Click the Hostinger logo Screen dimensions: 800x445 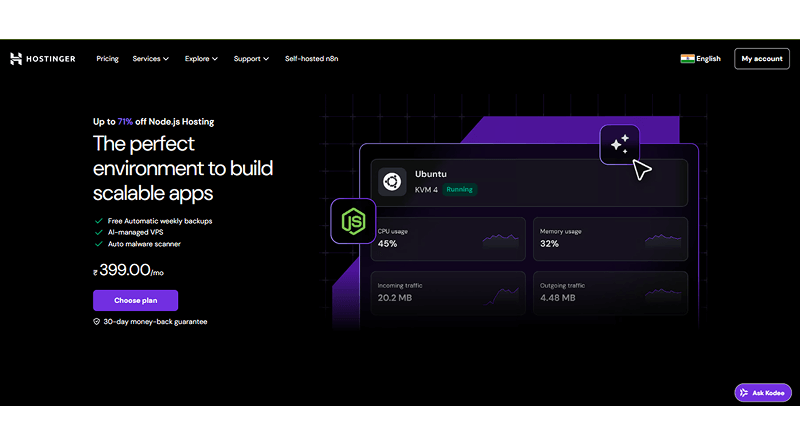tap(44, 59)
